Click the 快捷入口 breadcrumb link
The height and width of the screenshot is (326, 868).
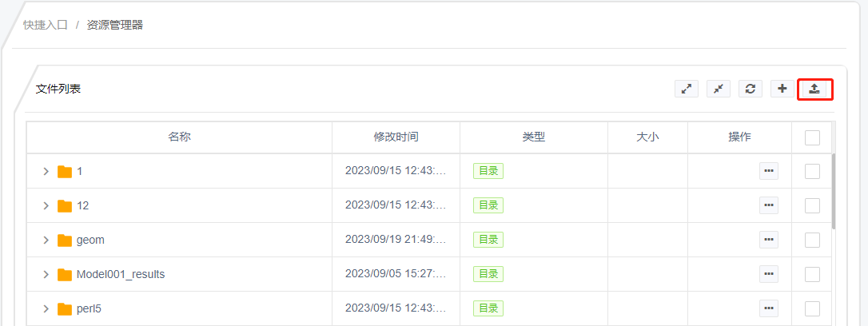[x=46, y=25]
